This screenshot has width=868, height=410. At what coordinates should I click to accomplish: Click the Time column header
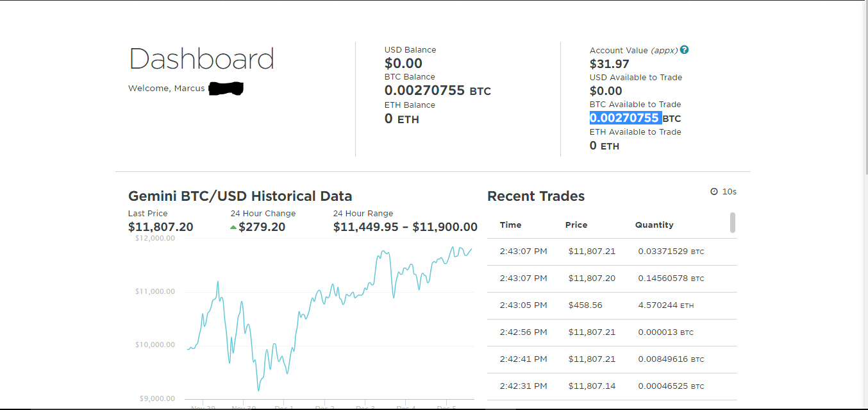(x=510, y=225)
